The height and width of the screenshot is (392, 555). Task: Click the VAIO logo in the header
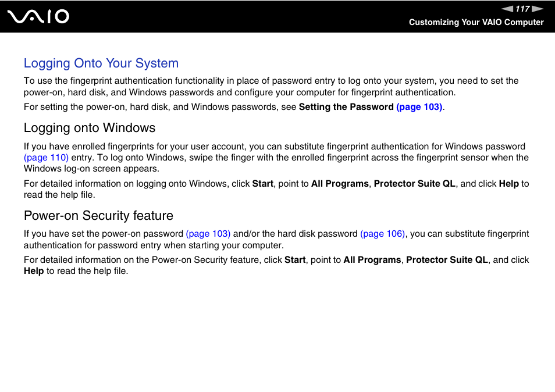(x=38, y=16)
